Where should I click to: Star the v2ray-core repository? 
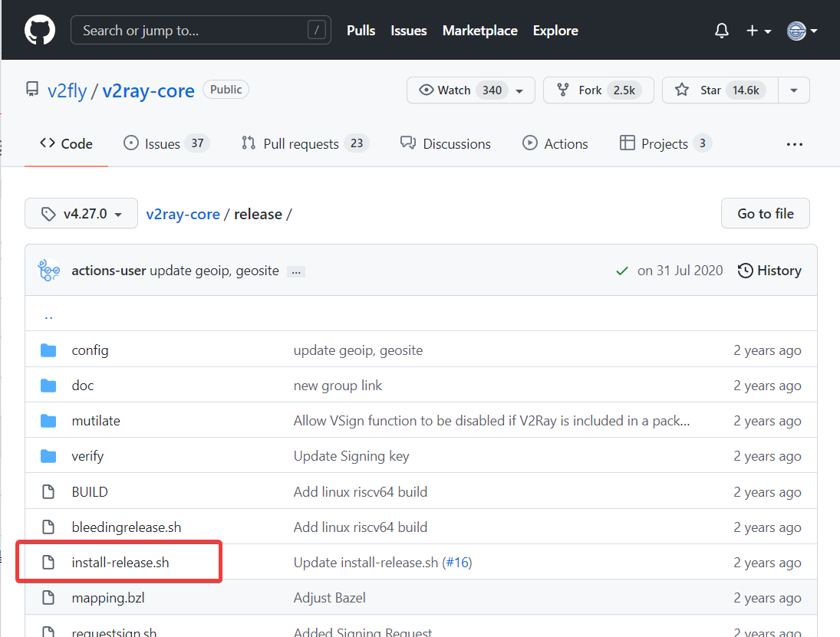click(x=720, y=90)
